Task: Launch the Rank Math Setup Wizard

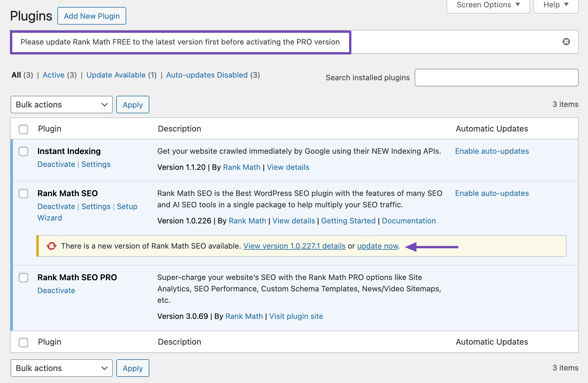Action: 127,206
